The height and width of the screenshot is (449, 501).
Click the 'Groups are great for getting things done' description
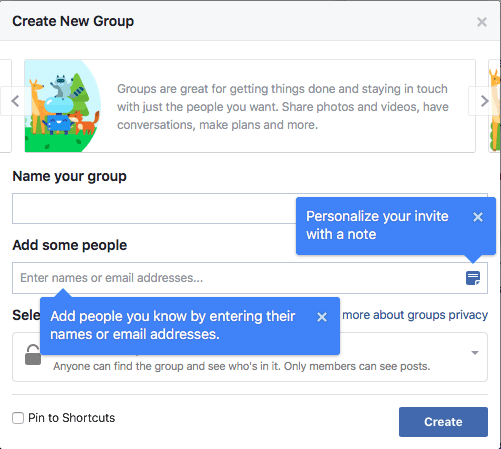point(283,107)
